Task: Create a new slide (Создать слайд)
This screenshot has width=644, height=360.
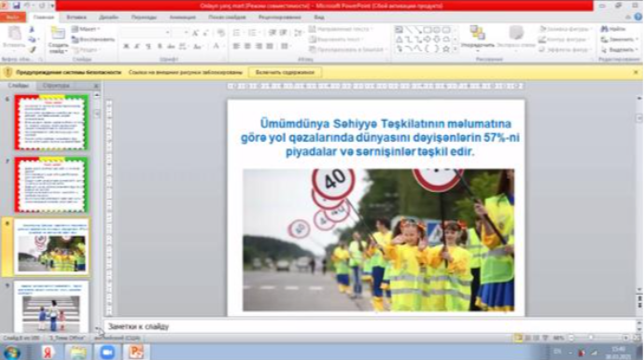Action: (58, 39)
